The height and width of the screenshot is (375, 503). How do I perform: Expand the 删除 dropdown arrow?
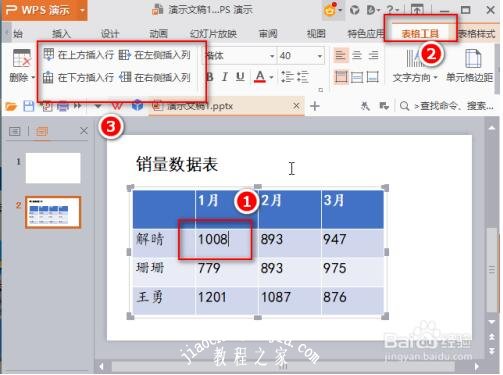(x=33, y=78)
